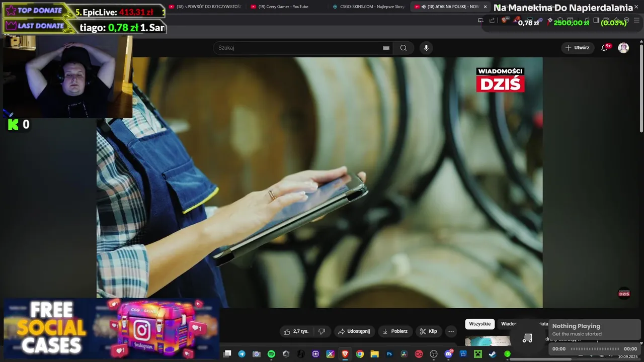Click the music widget playback progress bar
The height and width of the screenshot is (362, 644).
pyautogui.click(x=595, y=349)
